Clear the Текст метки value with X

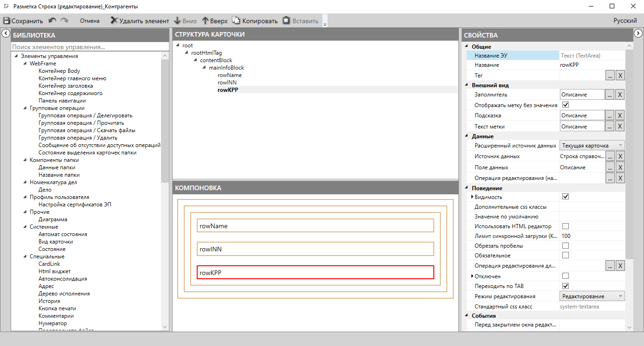tap(620, 127)
